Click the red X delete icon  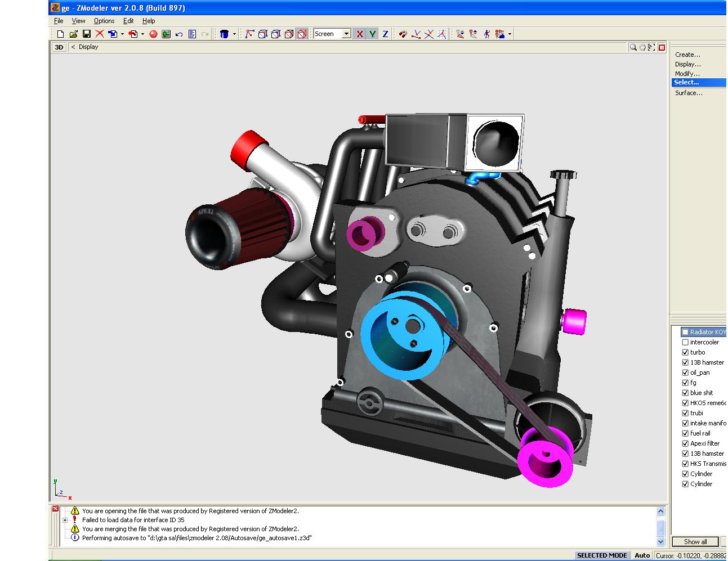point(99,34)
